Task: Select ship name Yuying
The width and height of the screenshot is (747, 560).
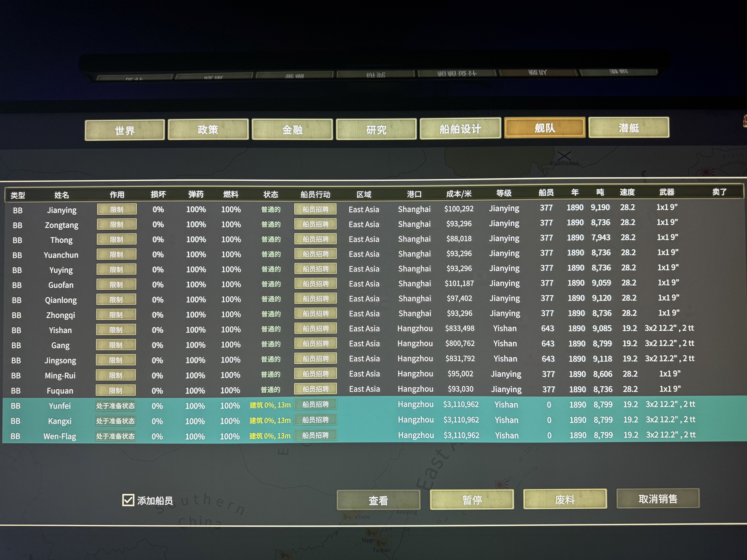Action: coord(61,270)
